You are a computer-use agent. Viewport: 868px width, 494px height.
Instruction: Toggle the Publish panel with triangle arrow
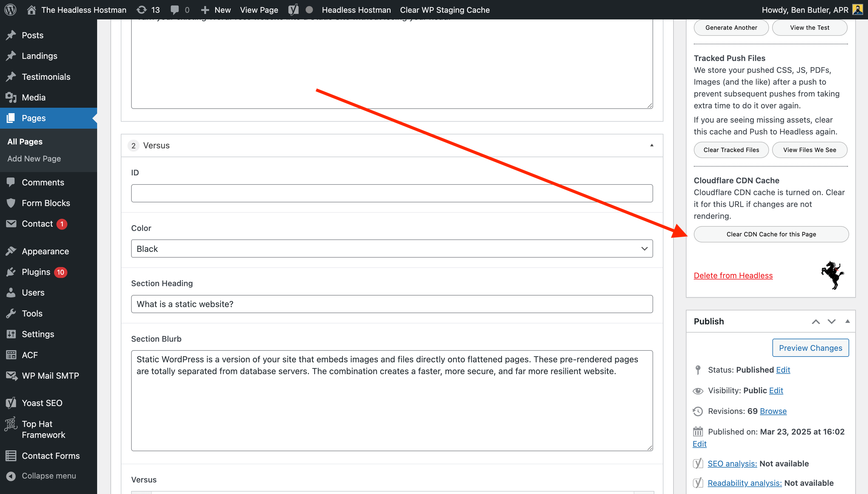847,321
